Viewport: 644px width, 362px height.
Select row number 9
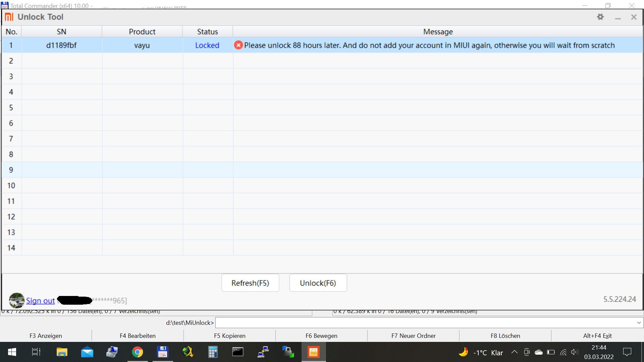click(322, 170)
